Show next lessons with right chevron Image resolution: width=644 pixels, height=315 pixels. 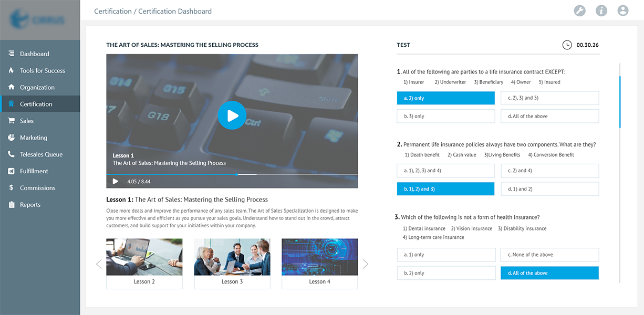pyautogui.click(x=366, y=264)
